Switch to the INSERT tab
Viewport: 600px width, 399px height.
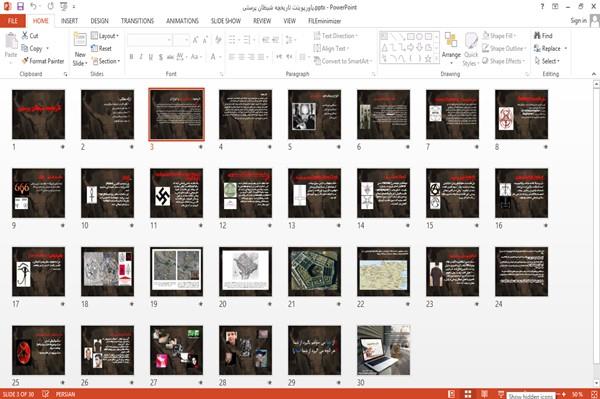click(69, 21)
